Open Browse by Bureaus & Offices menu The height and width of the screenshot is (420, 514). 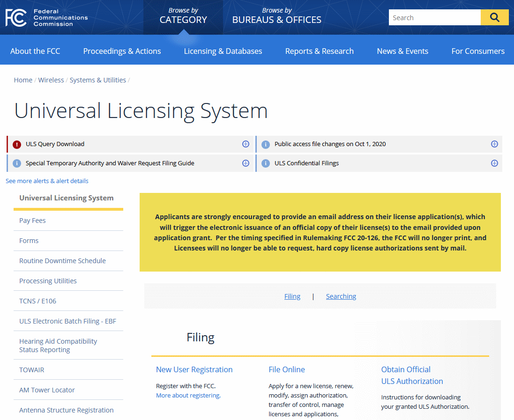pos(276,15)
